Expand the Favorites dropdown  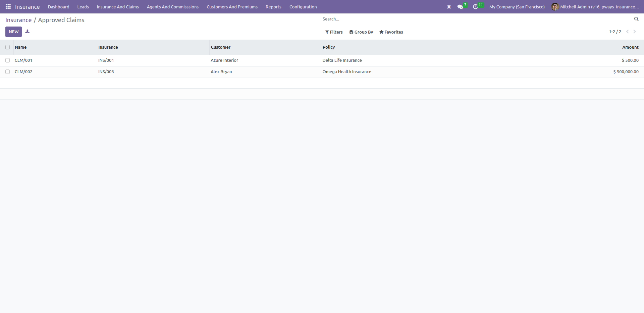tap(391, 32)
